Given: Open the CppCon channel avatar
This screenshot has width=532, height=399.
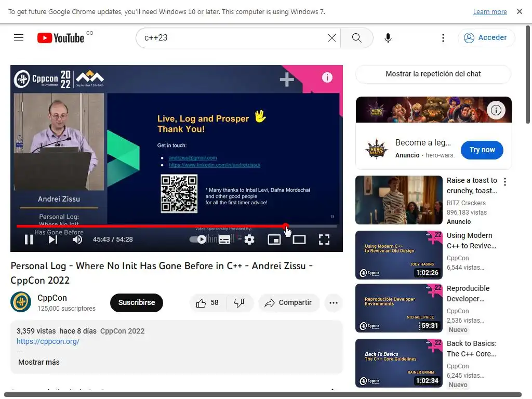Looking at the screenshot, I should (x=21, y=302).
